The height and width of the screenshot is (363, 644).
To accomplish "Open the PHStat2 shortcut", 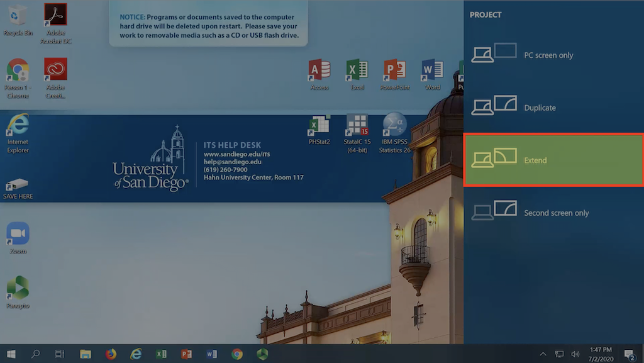I will (319, 123).
